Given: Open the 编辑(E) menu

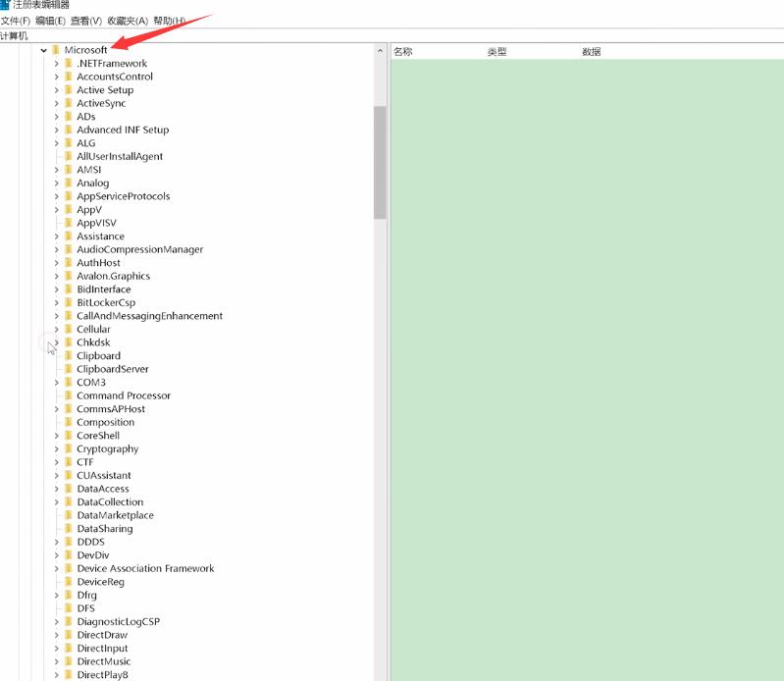Looking at the screenshot, I should pyautogui.click(x=50, y=21).
